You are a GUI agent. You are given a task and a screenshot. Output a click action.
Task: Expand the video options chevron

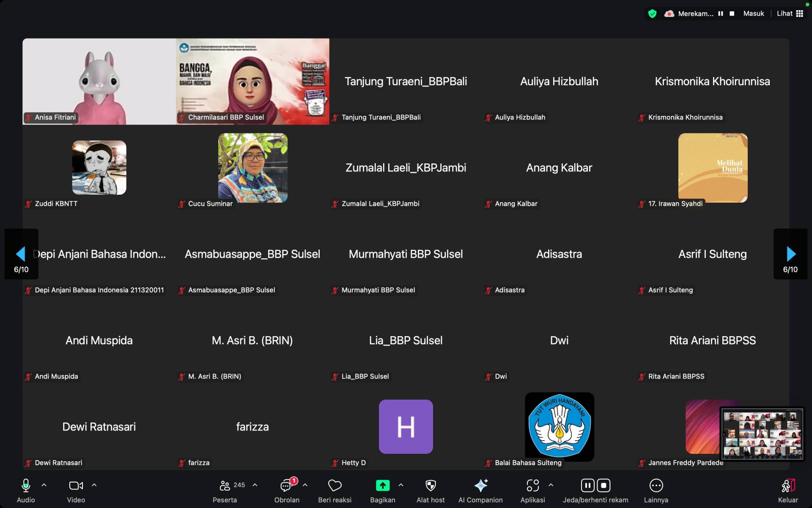(x=94, y=485)
